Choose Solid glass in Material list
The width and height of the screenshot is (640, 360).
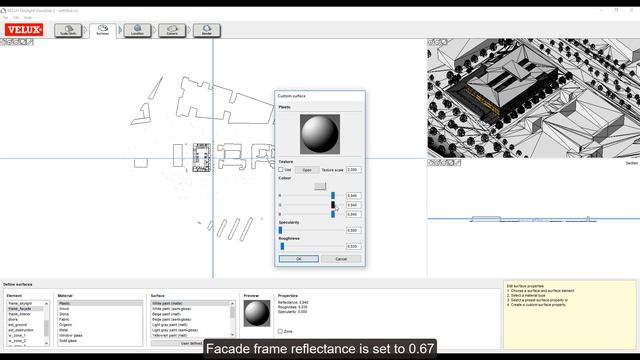100,341
